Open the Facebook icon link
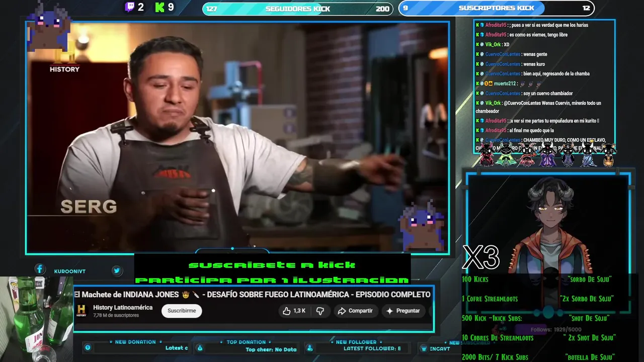 [x=39, y=269]
